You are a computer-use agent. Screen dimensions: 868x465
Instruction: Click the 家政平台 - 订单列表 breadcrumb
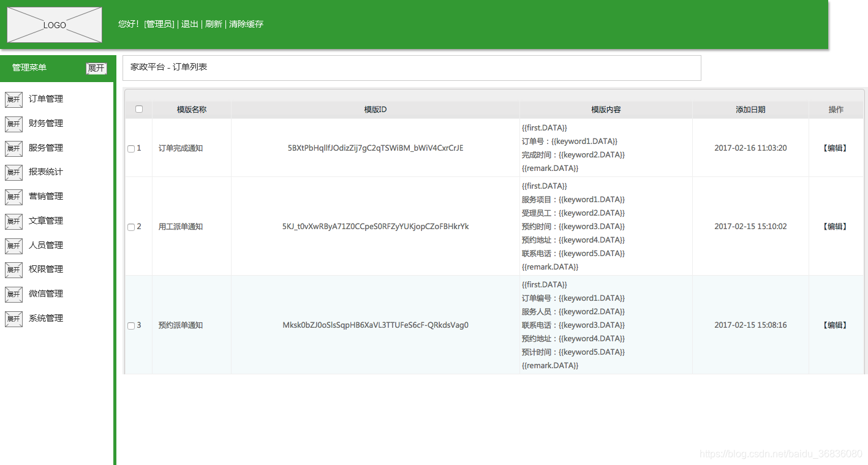[x=168, y=67]
